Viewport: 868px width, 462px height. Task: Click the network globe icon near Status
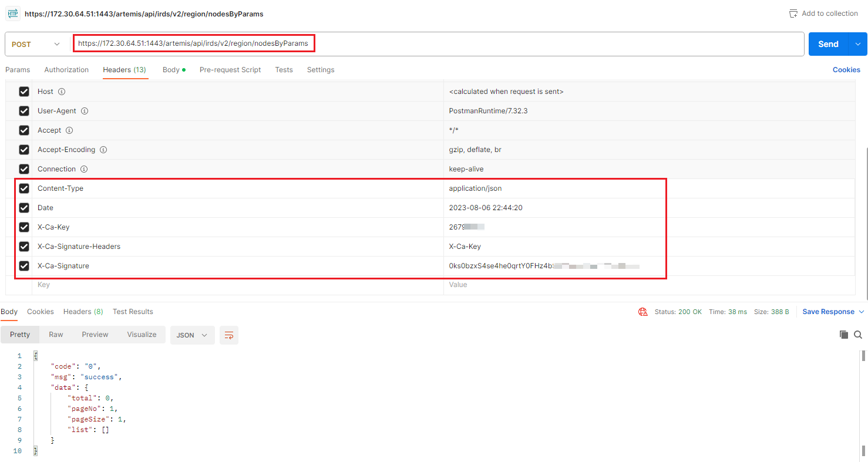coord(643,312)
